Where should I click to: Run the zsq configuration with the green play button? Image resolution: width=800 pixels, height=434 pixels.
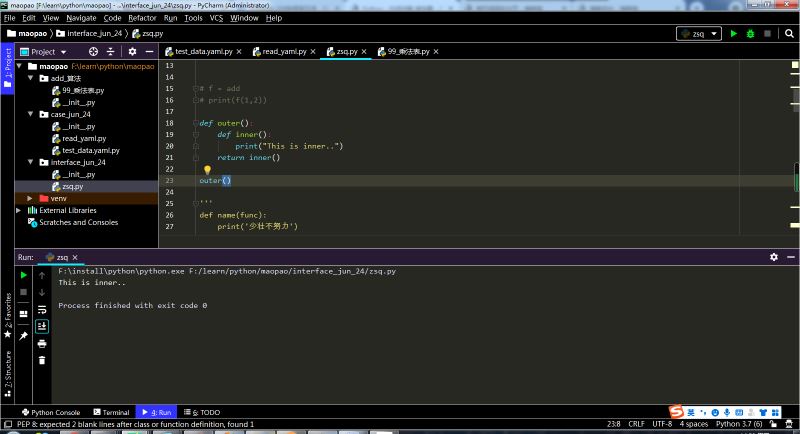pos(733,33)
